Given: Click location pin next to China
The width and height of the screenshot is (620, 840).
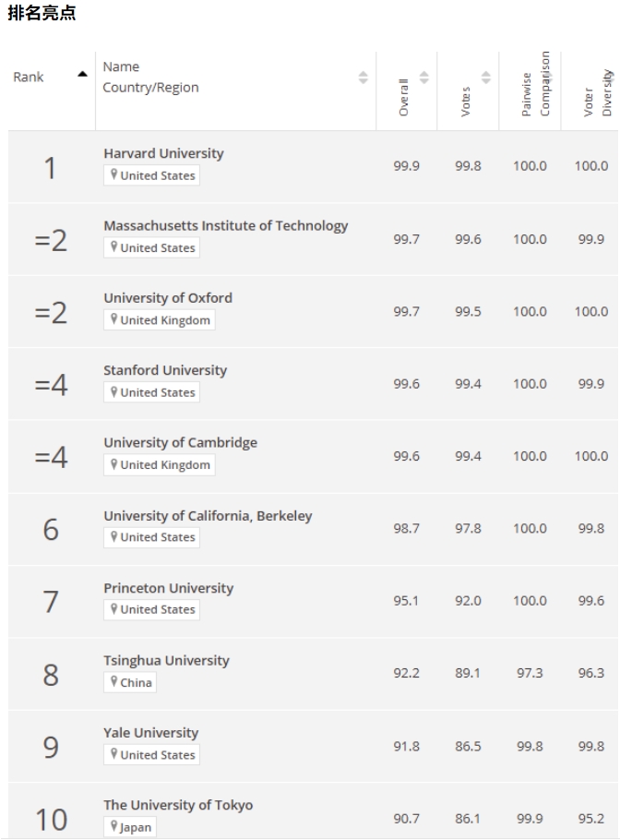Looking at the screenshot, I should coord(113,681).
